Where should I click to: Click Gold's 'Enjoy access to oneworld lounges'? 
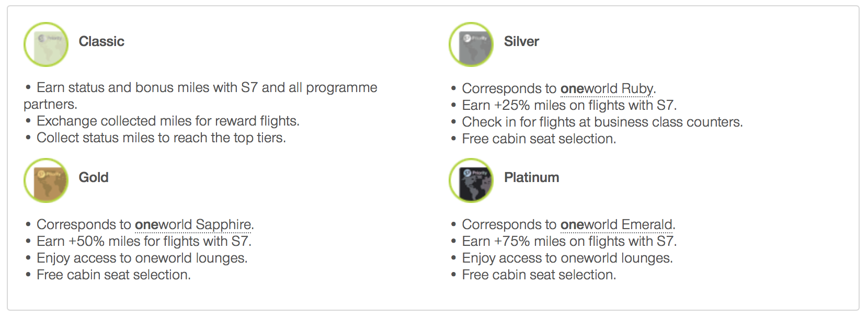[x=142, y=258]
